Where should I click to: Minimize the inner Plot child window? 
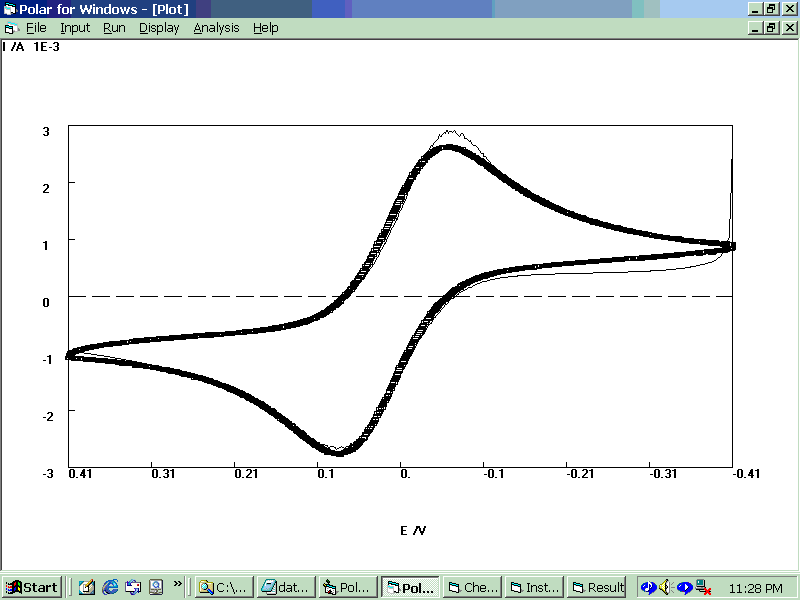point(755,28)
